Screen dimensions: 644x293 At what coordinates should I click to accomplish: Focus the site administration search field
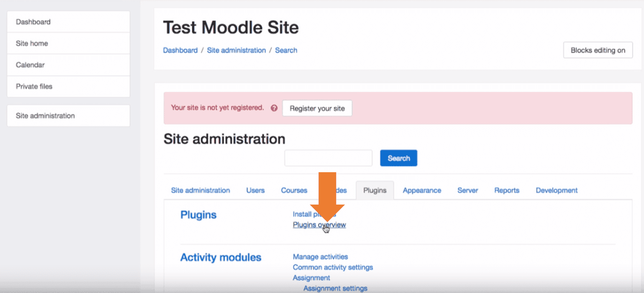click(328, 158)
